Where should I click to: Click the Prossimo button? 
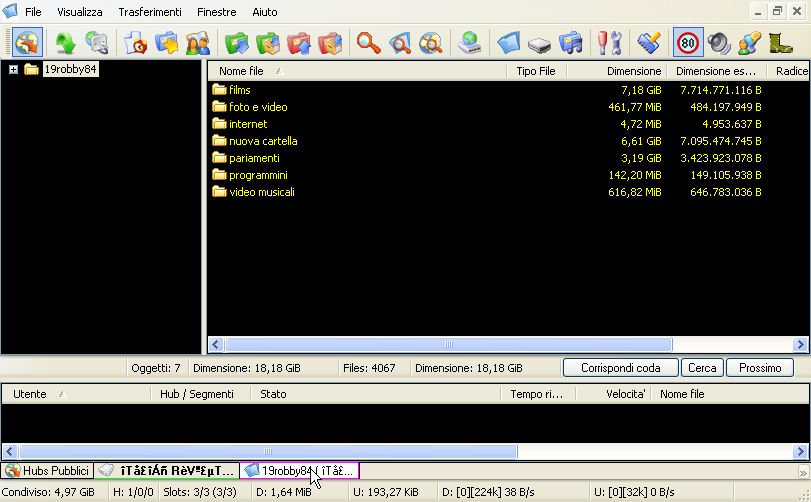point(760,368)
